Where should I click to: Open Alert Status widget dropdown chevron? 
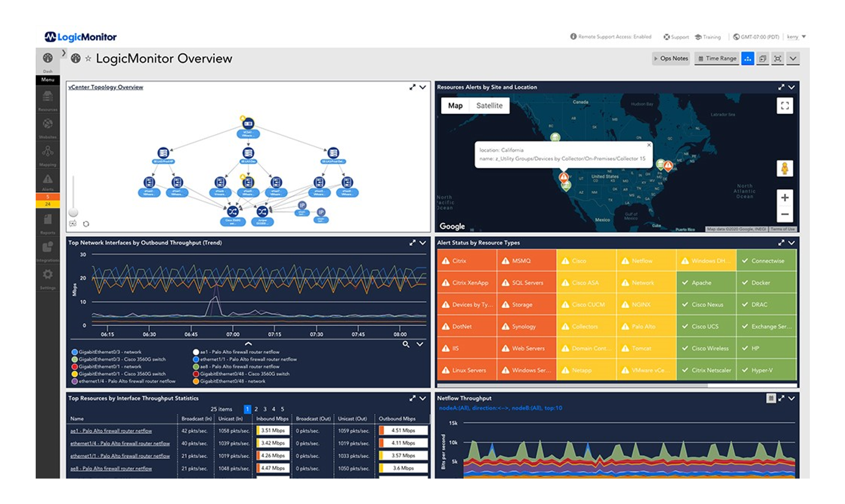pyautogui.click(x=791, y=243)
